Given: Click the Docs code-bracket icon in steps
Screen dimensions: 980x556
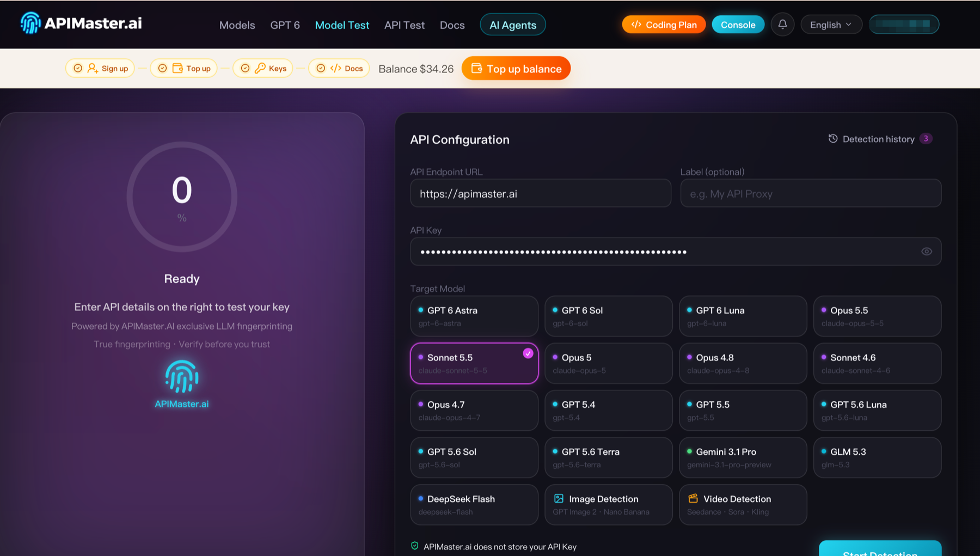Looking at the screenshot, I should 336,68.
